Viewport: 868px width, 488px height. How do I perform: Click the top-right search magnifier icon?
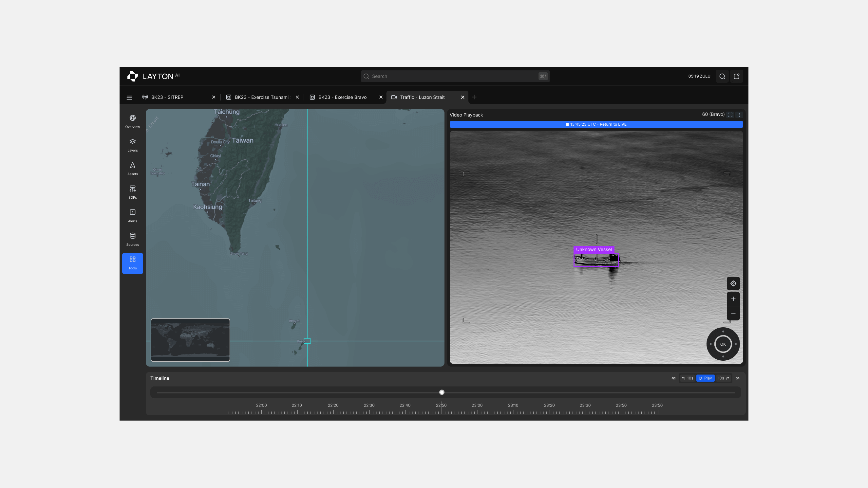(722, 77)
